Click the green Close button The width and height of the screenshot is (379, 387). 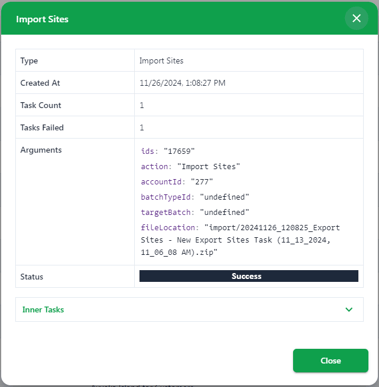[331, 361]
